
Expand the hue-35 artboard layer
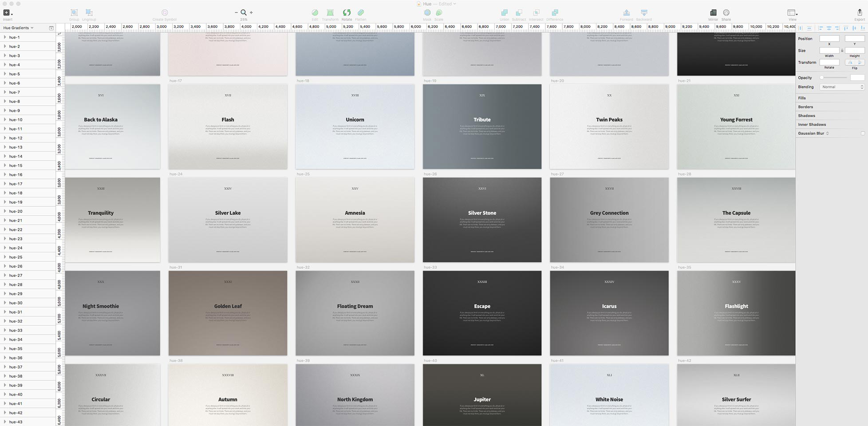pos(5,348)
